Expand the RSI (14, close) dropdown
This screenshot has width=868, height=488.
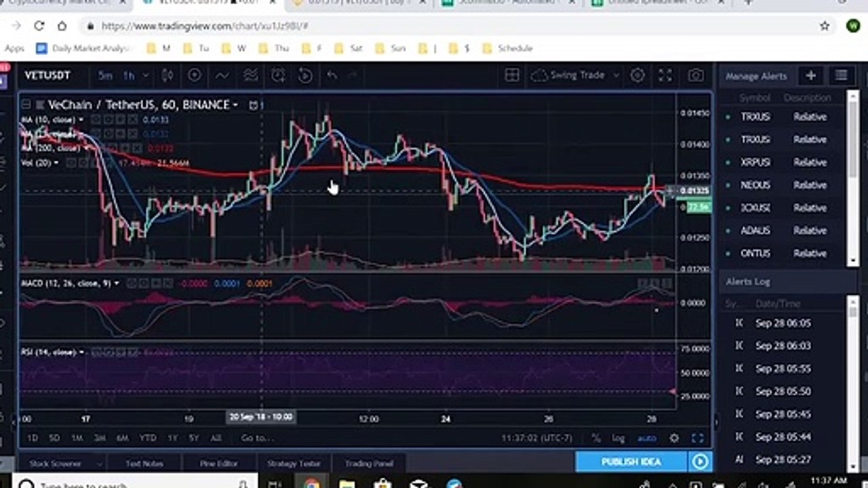tap(81, 352)
